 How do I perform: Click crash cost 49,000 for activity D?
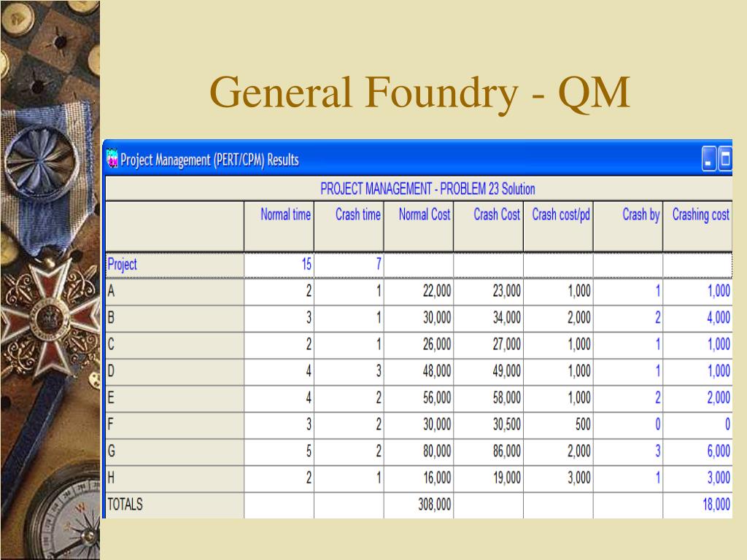coord(506,370)
